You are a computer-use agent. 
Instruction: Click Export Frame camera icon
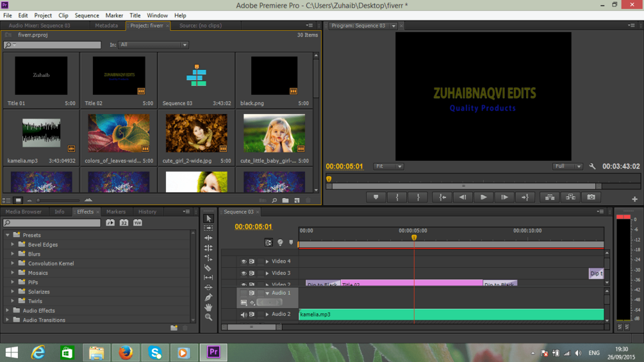coord(591,197)
